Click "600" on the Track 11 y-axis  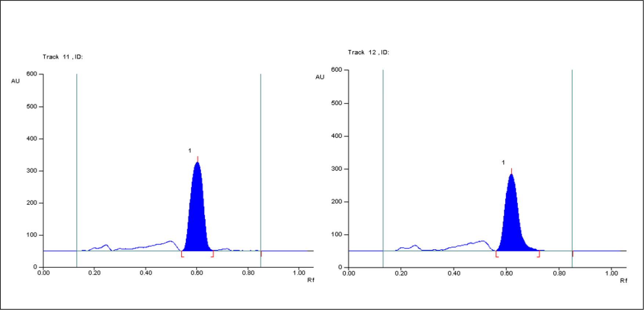pyautogui.click(x=32, y=74)
